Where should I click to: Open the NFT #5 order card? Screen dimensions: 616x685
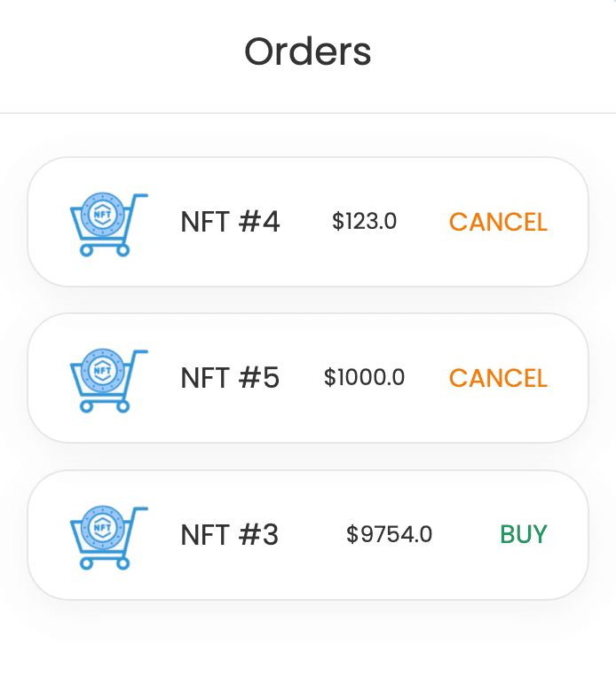pos(308,378)
